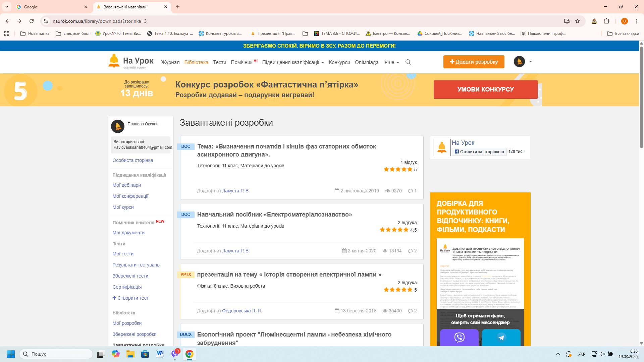This screenshot has width=644, height=362.
Task: Open comments on Електроматеріалознавство item
Action: pyautogui.click(x=412, y=251)
